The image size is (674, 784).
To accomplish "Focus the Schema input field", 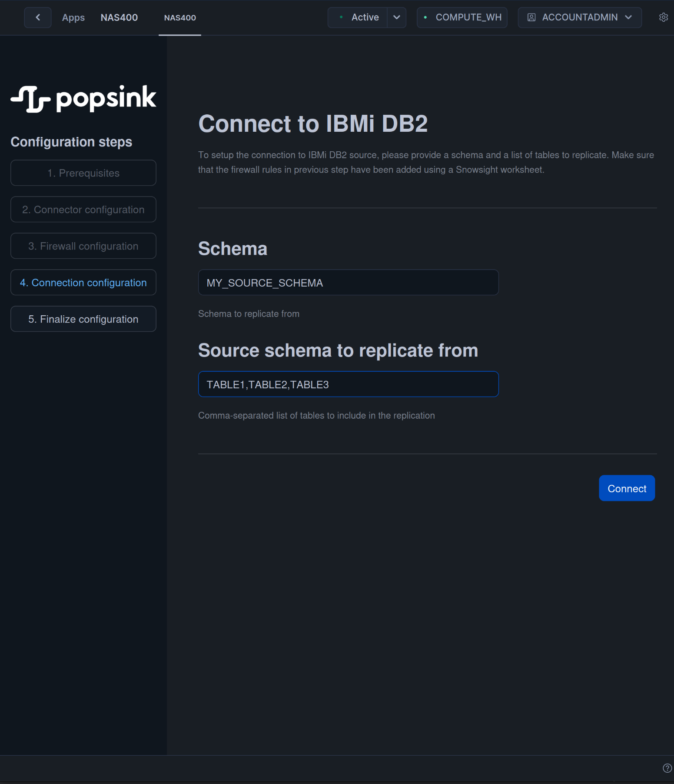I will tap(349, 283).
